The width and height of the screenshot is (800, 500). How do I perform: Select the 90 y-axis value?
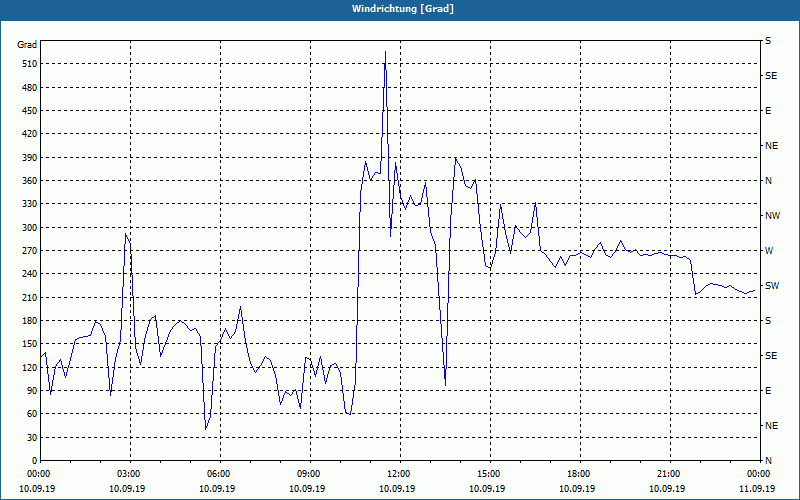click(x=32, y=391)
